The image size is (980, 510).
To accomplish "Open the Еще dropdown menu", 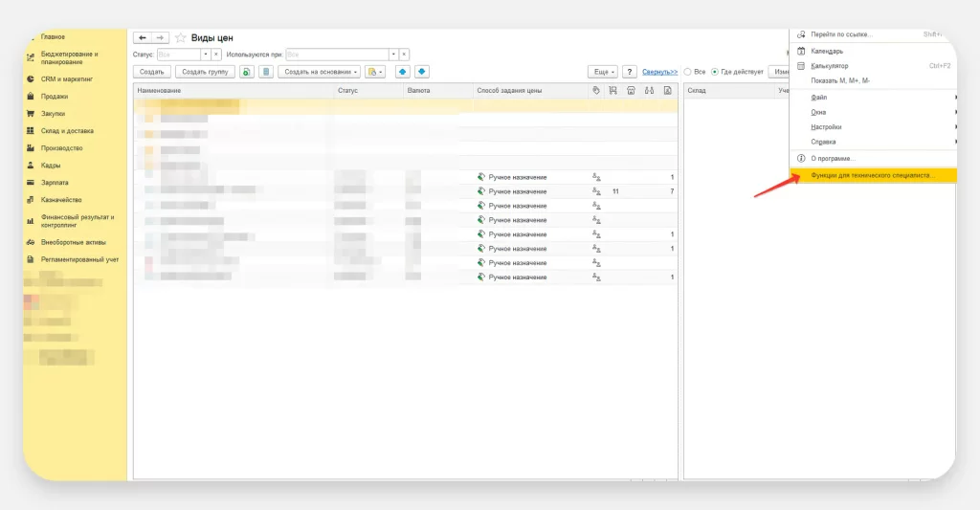I will pos(602,72).
